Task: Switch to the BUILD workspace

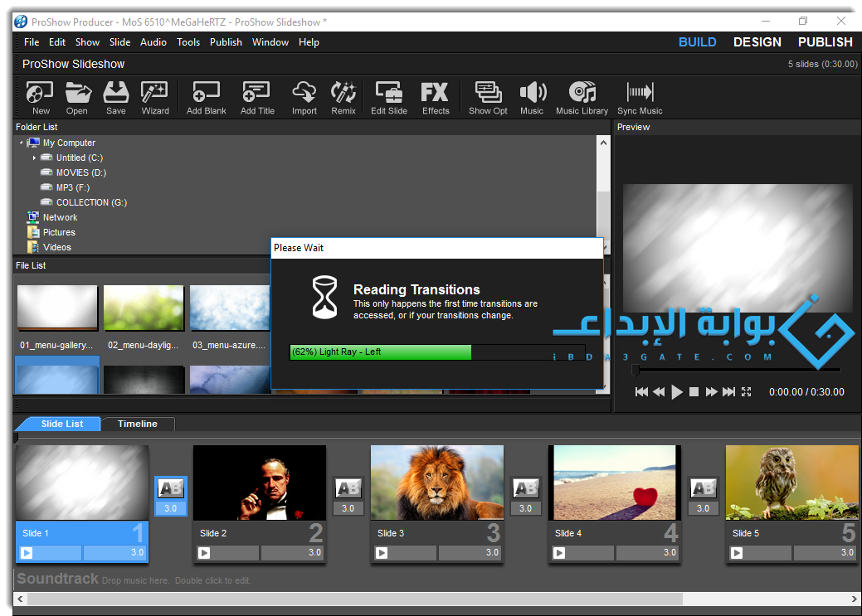Action: pos(697,42)
